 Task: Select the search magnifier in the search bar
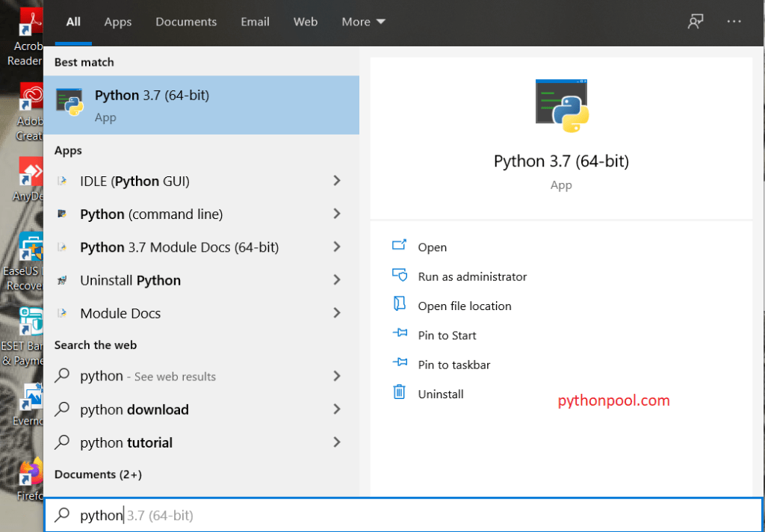coord(63,515)
